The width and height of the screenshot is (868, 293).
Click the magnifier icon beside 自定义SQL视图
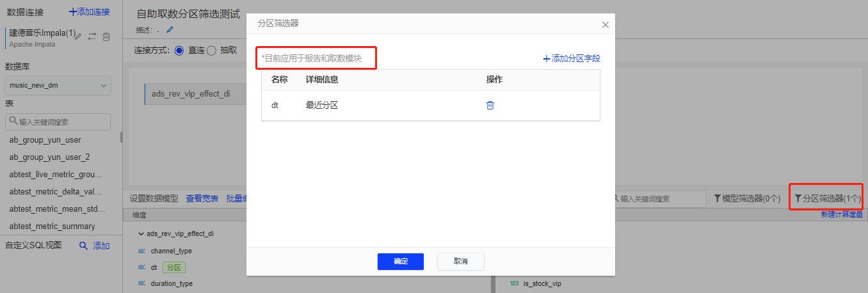pos(83,246)
